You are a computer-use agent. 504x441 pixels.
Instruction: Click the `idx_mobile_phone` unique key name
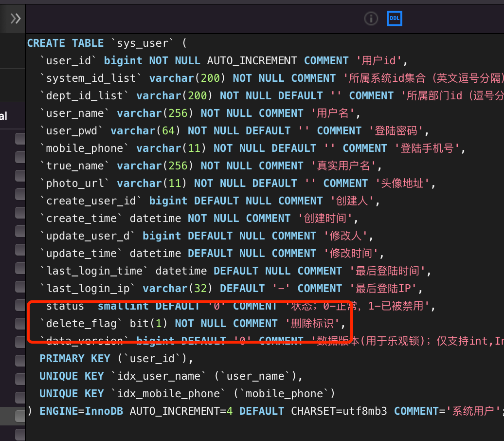click(168, 393)
